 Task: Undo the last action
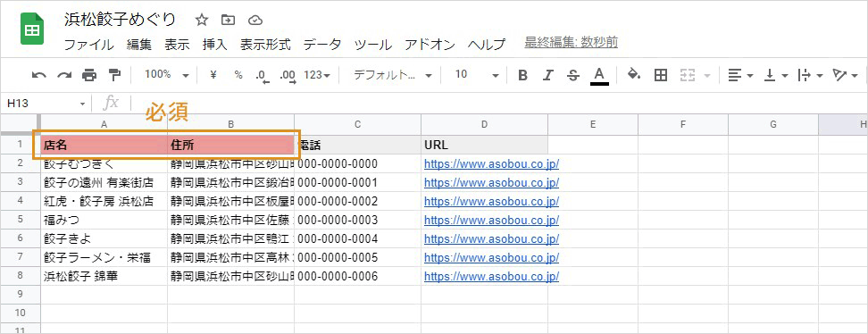[x=38, y=75]
